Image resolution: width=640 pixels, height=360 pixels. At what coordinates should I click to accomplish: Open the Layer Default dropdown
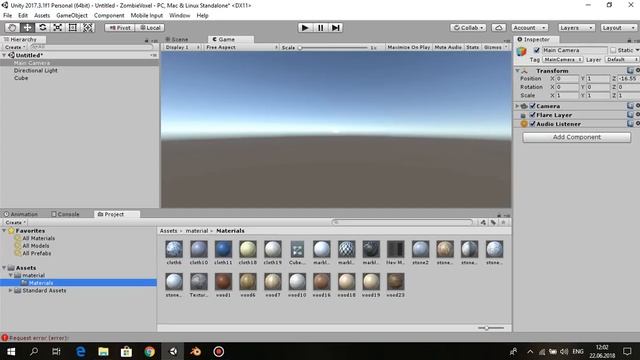[622, 60]
